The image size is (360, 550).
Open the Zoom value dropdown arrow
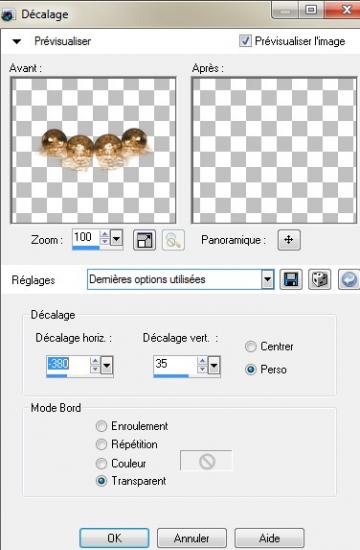click(x=116, y=239)
